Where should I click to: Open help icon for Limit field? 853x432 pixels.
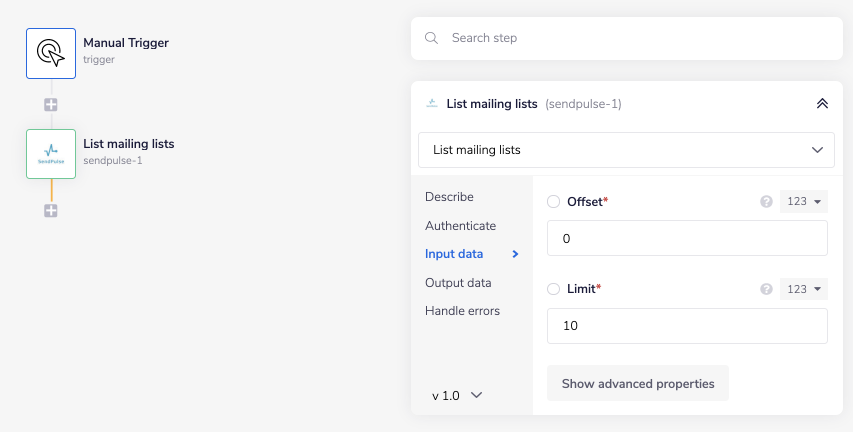tap(767, 289)
